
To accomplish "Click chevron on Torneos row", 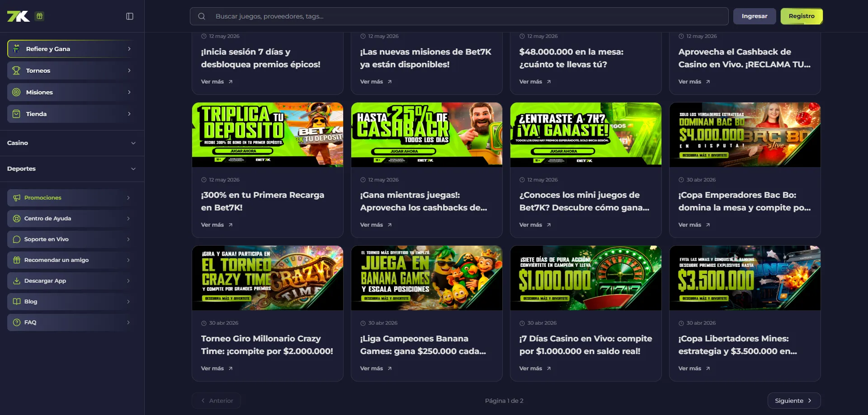I will (129, 70).
